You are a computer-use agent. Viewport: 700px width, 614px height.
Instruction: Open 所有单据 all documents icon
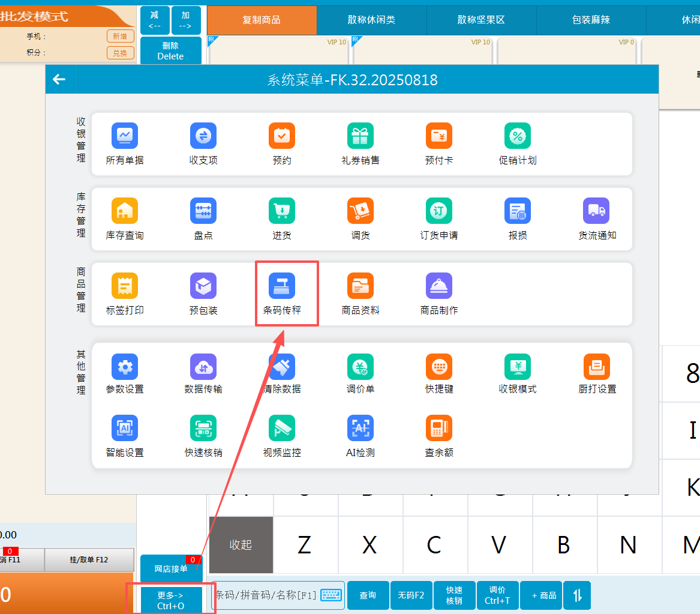point(125,136)
